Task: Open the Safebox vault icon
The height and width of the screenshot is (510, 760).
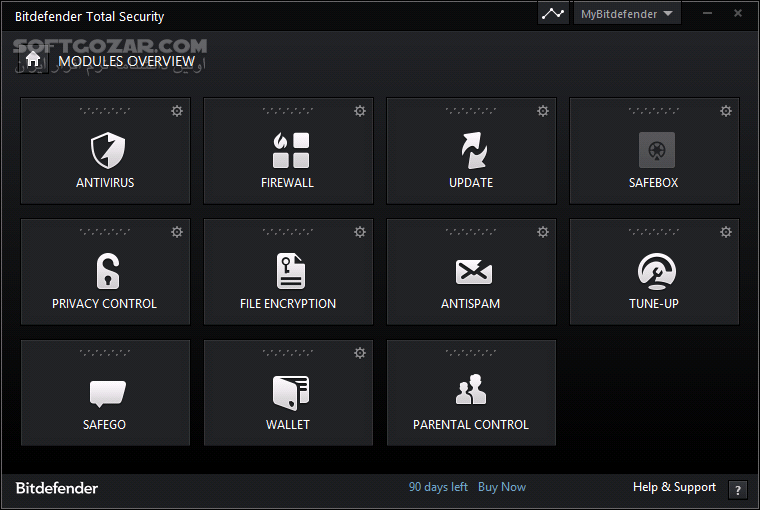Action: click(x=656, y=150)
